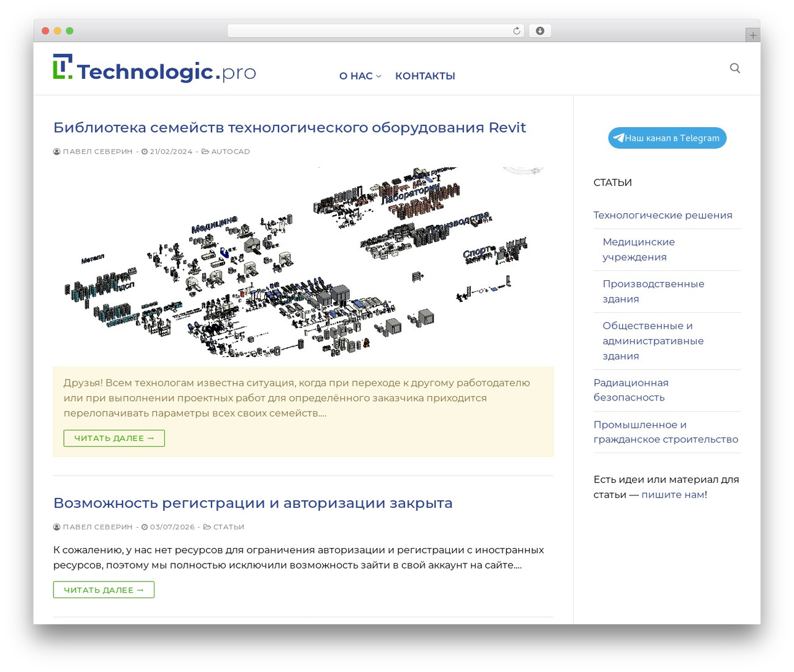The height and width of the screenshot is (672, 794).
Task: Open the Наш канал в Telegram button
Action: coord(667,138)
